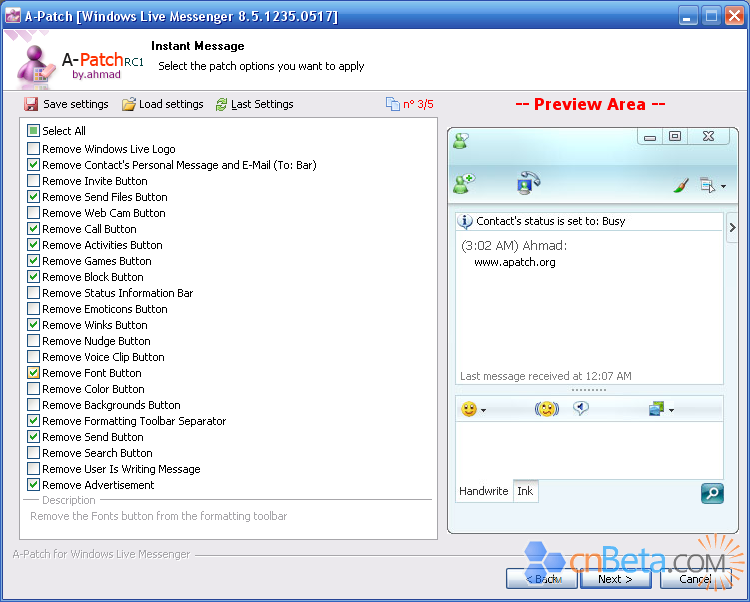This screenshot has width=750, height=602.
Task: Close the A-Patch main window
Action: (x=734, y=16)
